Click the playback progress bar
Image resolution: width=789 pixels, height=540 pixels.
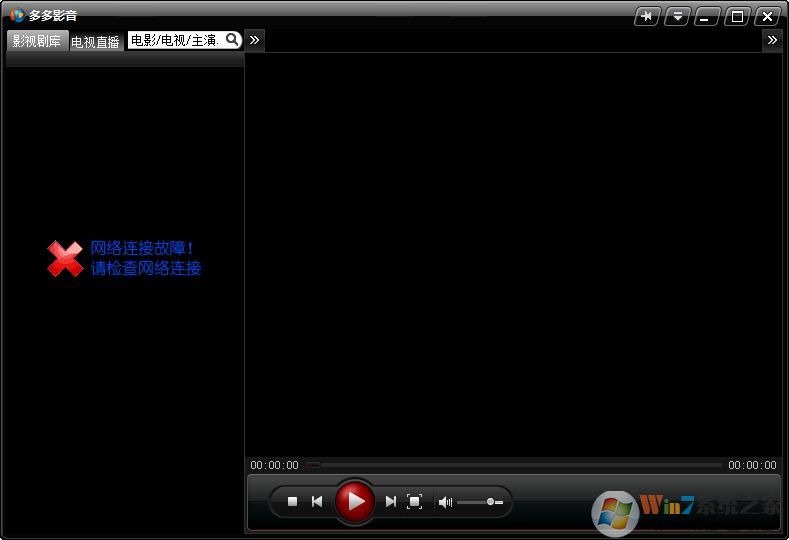click(x=513, y=465)
